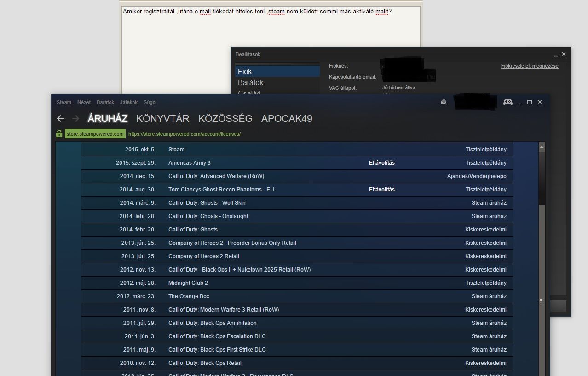
Task: Click Eltávolítás for Americas Army 3
Action: click(x=382, y=163)
